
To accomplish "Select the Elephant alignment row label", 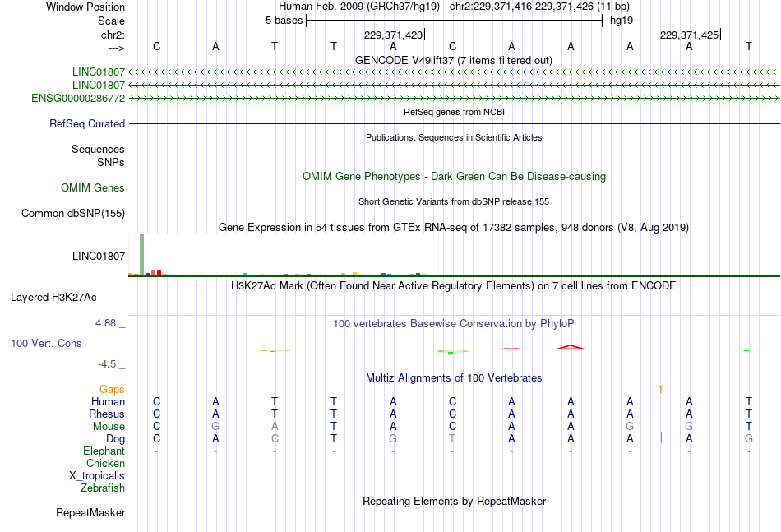I will click(x=104, y=451).
